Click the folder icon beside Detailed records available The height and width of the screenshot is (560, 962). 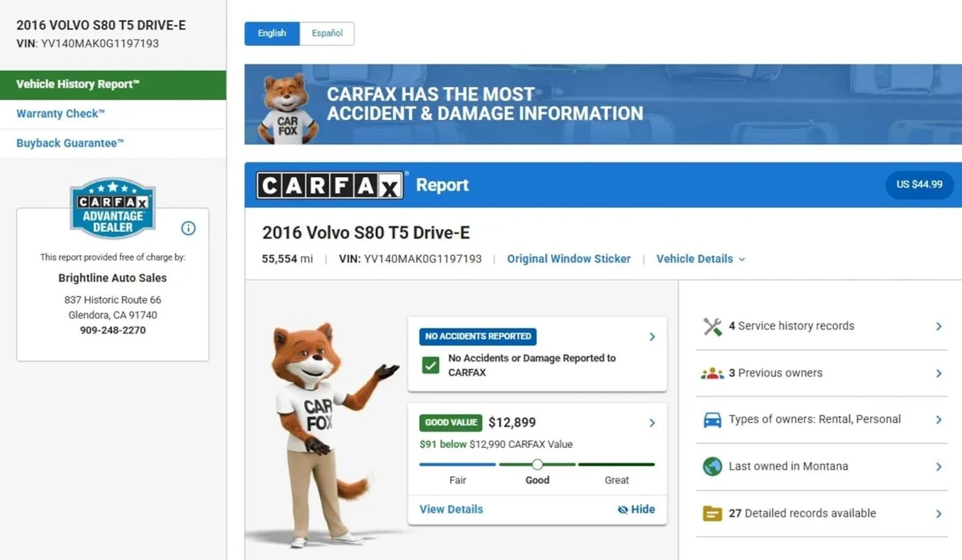(x=712, y=513)
